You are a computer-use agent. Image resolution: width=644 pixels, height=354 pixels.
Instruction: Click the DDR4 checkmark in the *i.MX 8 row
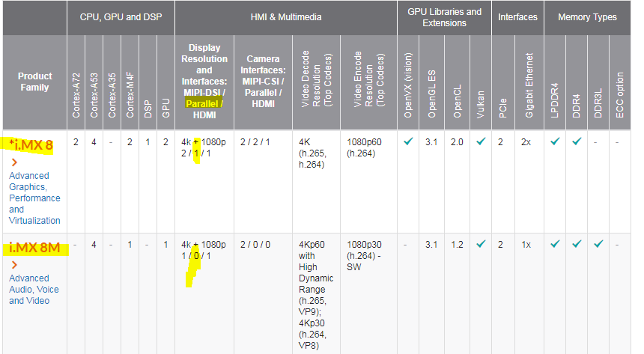577,141
